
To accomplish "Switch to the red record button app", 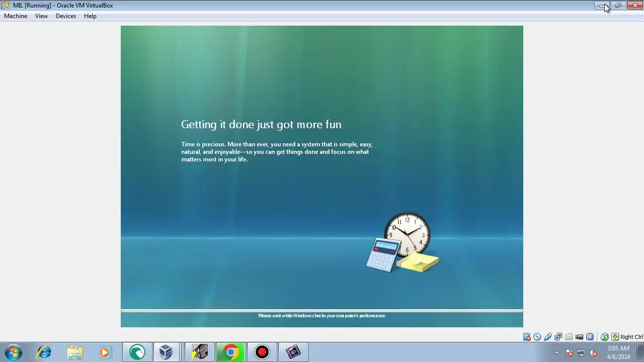I will [262, 352].
